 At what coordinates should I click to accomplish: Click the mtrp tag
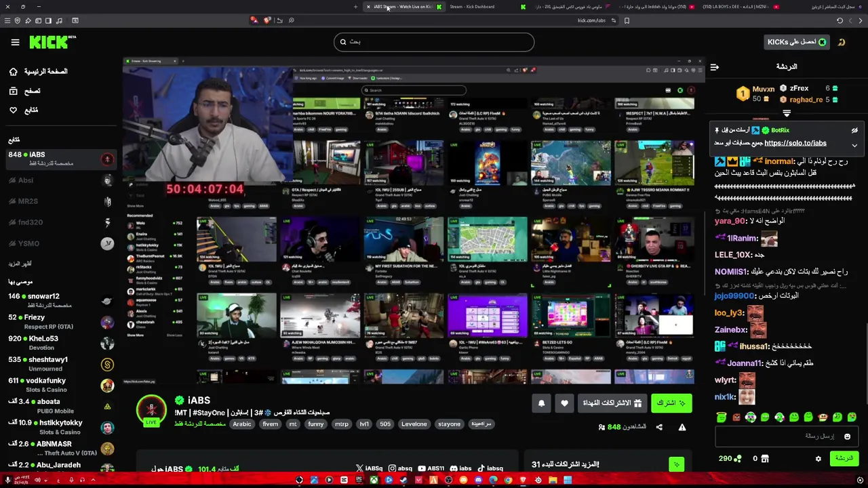tap(342, 424)
